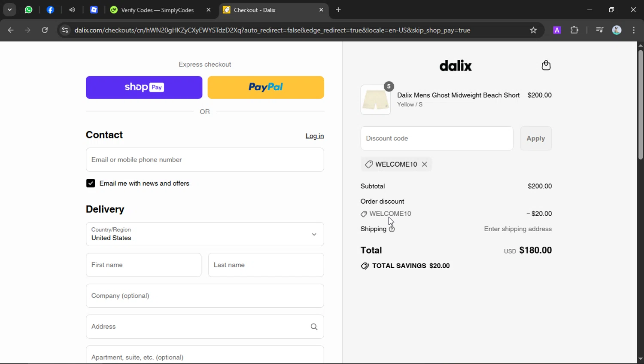Open a new browser tab
This screenshot has width=644, height=364.
click(x=338, y=10)
